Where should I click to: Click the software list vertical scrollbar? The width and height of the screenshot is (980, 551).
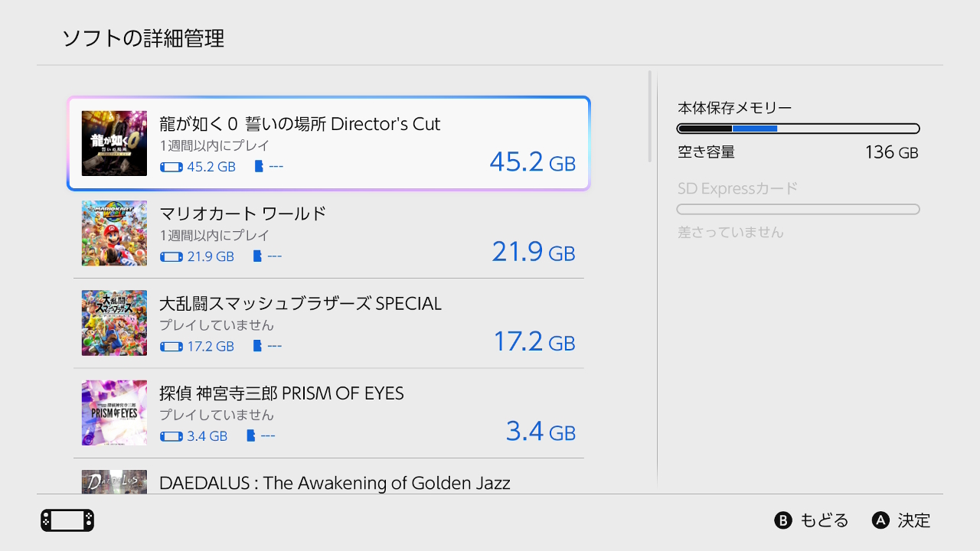coord(650,116)
